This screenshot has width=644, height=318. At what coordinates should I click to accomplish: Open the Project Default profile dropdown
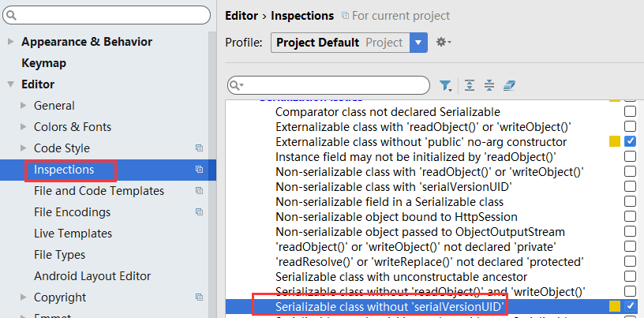tap(419, 43)
